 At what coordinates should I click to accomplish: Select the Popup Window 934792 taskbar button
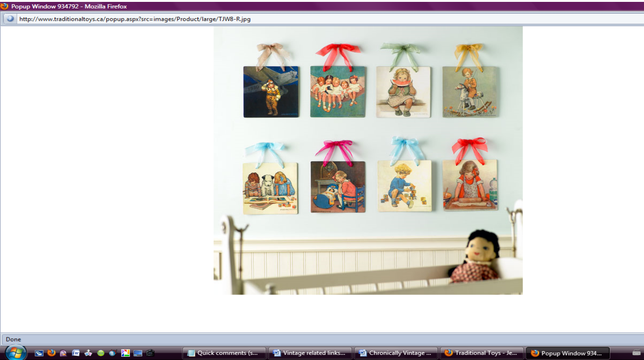point(568,353)
